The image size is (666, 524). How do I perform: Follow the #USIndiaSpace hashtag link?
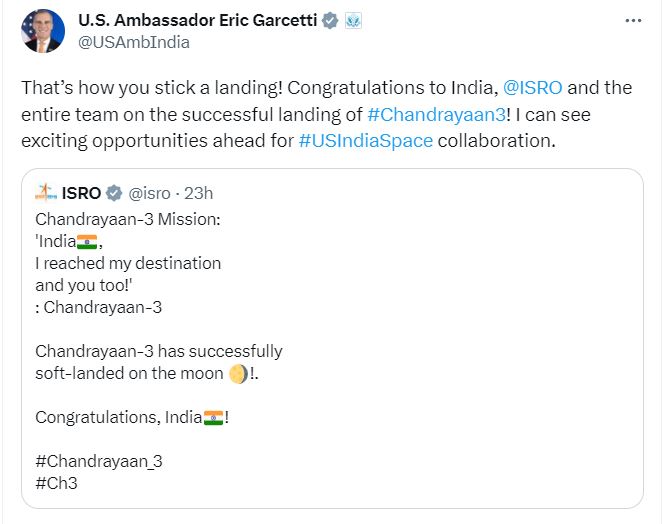pos(365,141)
